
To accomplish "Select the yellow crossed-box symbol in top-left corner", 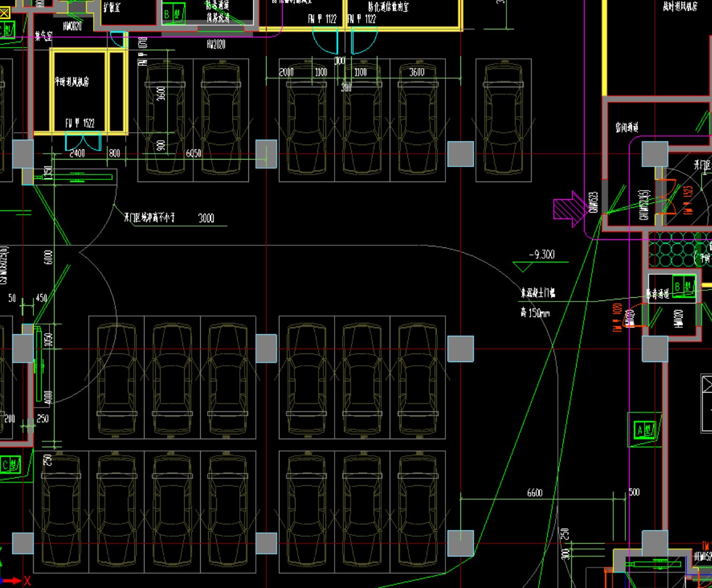I will click(4, 12).
